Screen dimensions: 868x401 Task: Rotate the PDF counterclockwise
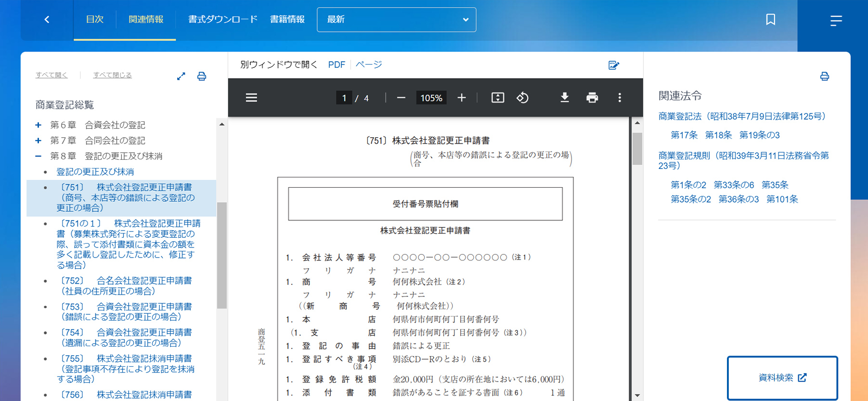point(522,98)
